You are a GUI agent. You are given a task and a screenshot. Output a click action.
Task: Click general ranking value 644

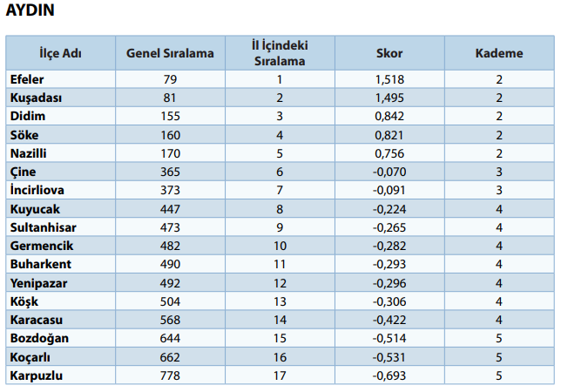pos(170,338)
